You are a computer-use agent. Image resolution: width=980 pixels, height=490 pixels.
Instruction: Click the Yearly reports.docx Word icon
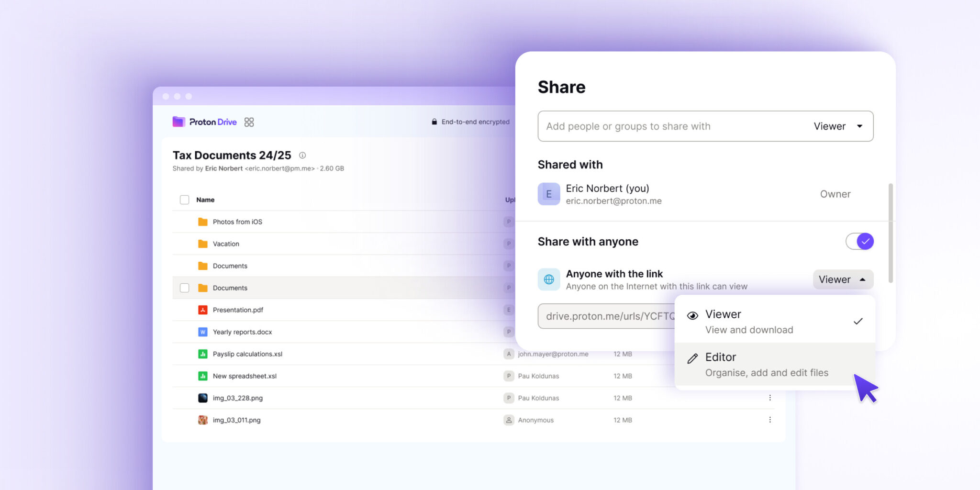click(x=203, y=332)
